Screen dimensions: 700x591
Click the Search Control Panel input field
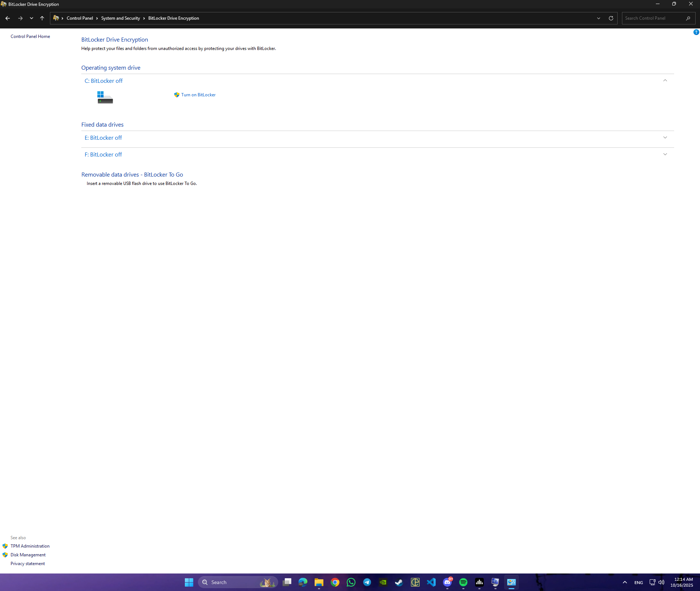pyautogui.click(x=653, y=18)
